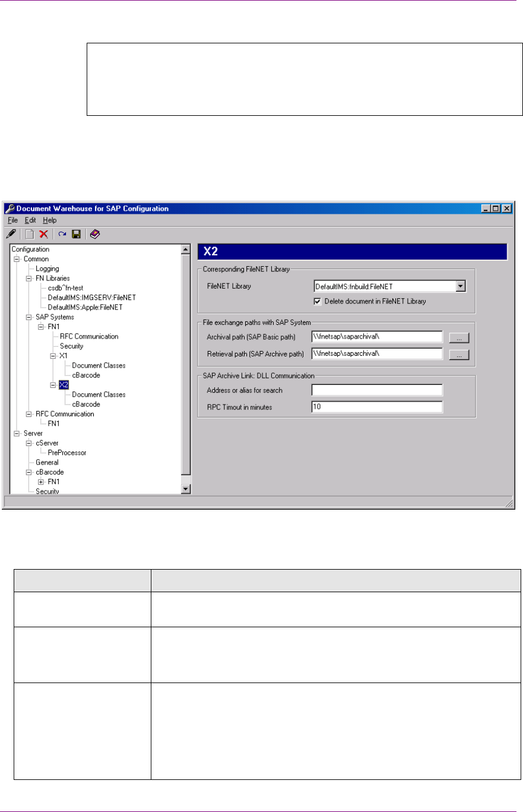Expand the FN1 node under cBarcode
This screenshot has height=812, width=523.
pyautogui.click(x=40, y=482)
